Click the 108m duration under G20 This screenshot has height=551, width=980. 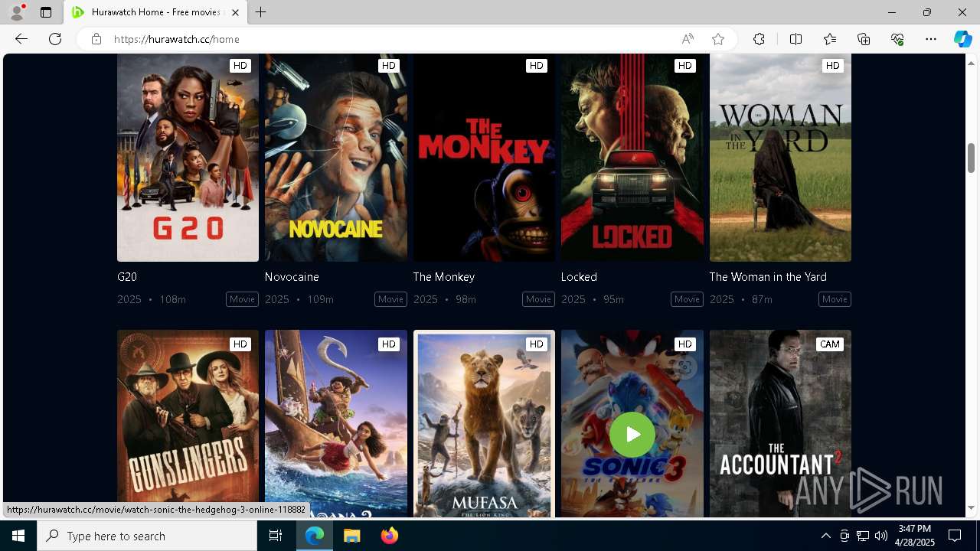[172, 299]
